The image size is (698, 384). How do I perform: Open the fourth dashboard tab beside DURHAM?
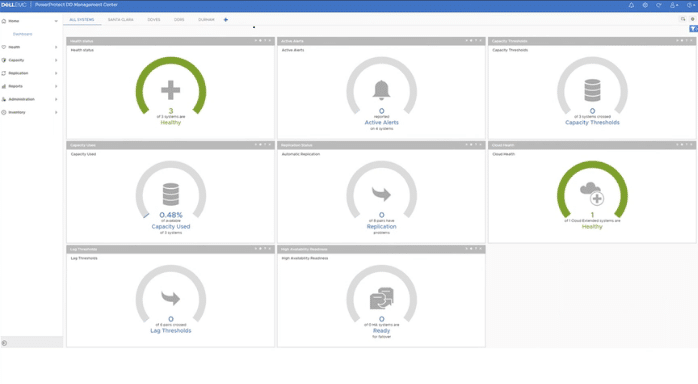[x=179, y=20]
